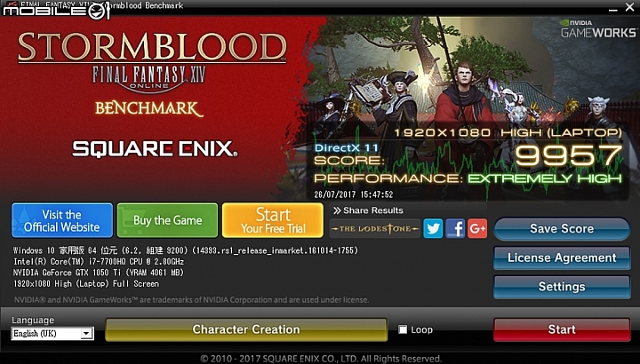
Task: Click the NVIDIA GameWorks logo
Action: 598,28
